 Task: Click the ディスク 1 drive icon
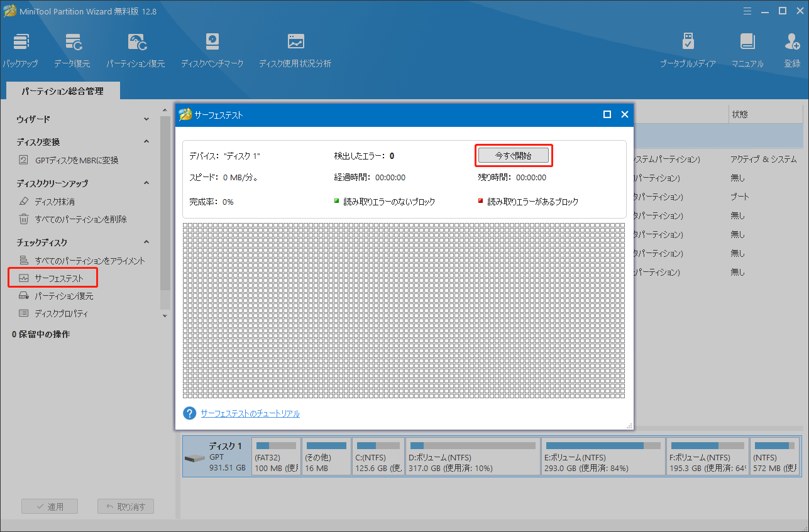click(x=196, y=459)
